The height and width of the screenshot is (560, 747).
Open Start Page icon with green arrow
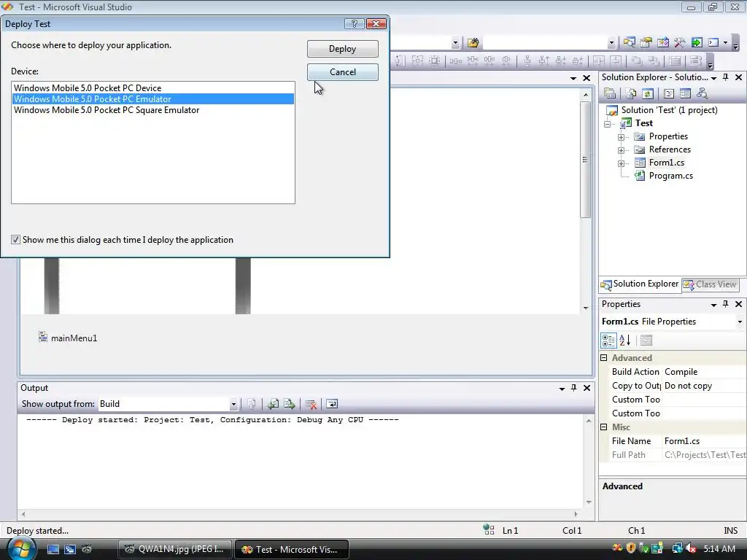click(697, 43)
